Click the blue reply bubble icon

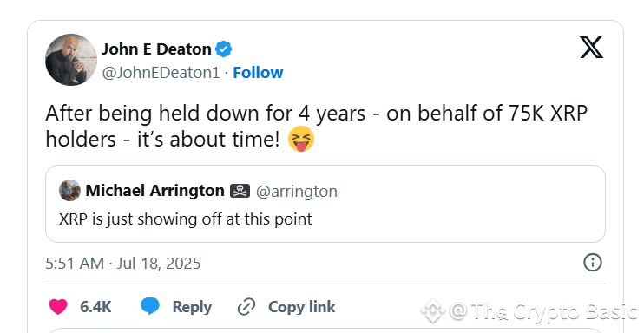[x=150, y=307]
